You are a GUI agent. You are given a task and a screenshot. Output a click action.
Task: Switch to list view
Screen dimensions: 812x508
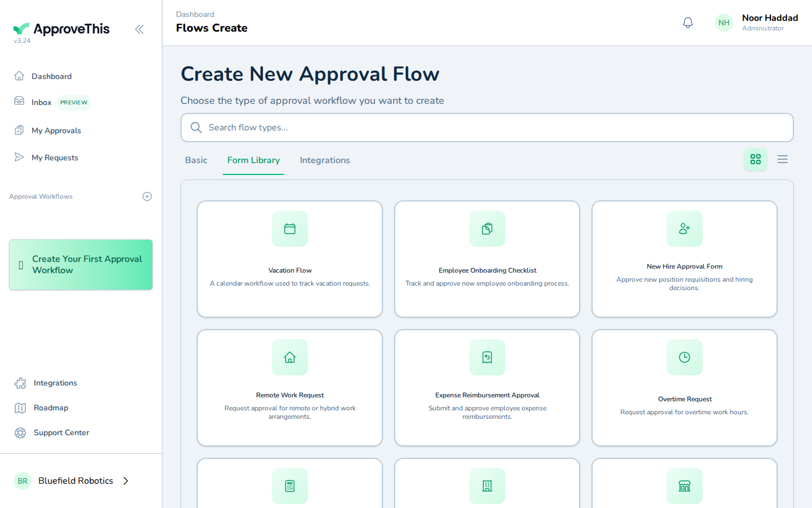pos(783,159)
